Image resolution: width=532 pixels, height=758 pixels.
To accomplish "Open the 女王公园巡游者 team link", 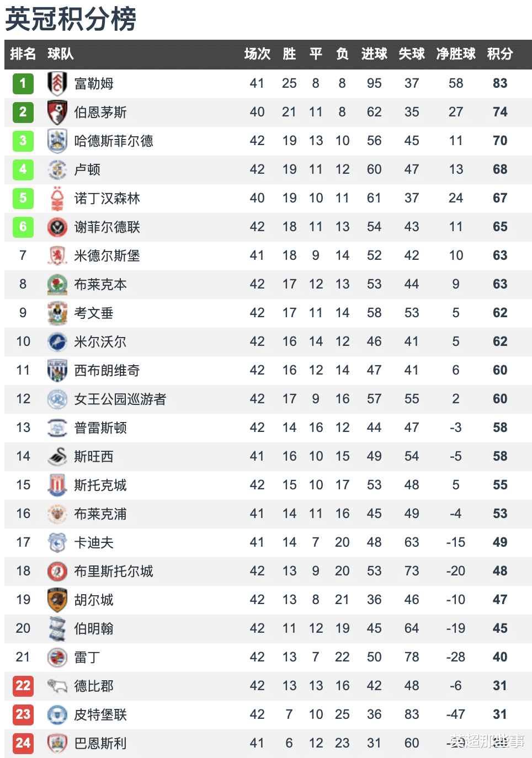I will [120, 399].
